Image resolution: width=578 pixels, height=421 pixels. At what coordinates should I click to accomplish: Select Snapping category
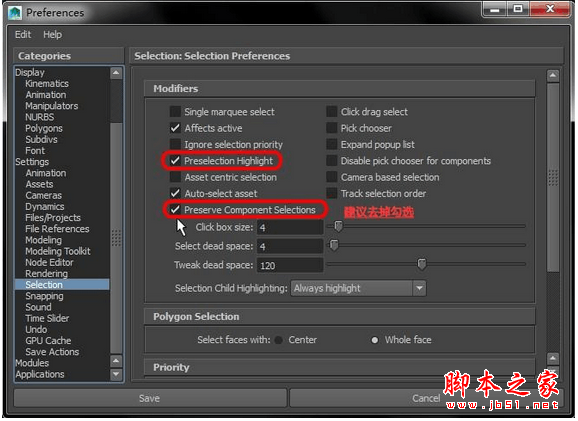coord(44,296)
